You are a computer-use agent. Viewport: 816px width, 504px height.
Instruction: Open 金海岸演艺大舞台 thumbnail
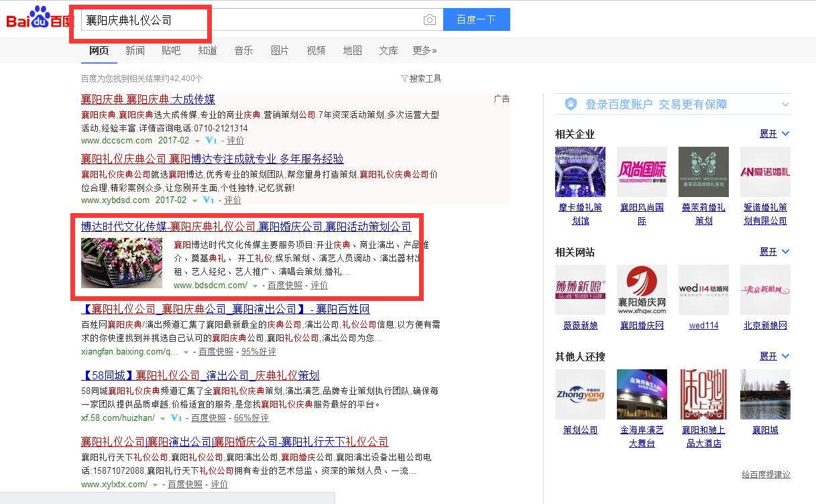pos(642,394)
